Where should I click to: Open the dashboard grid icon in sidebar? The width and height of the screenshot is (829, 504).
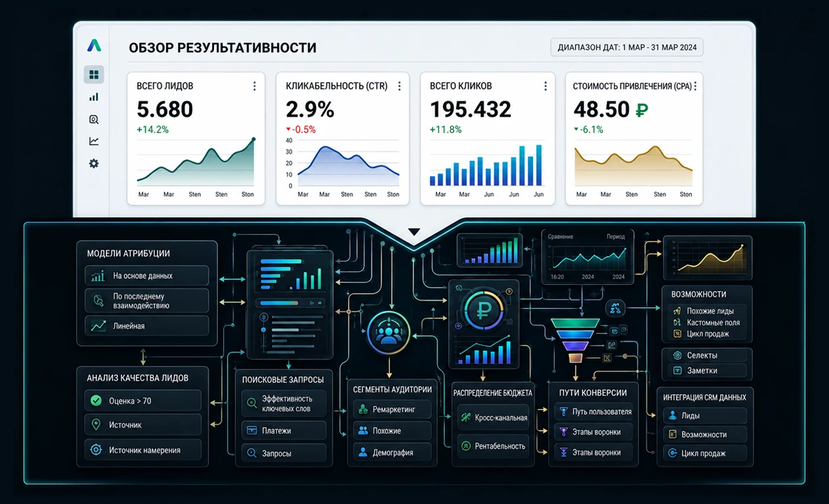point(94,74)
